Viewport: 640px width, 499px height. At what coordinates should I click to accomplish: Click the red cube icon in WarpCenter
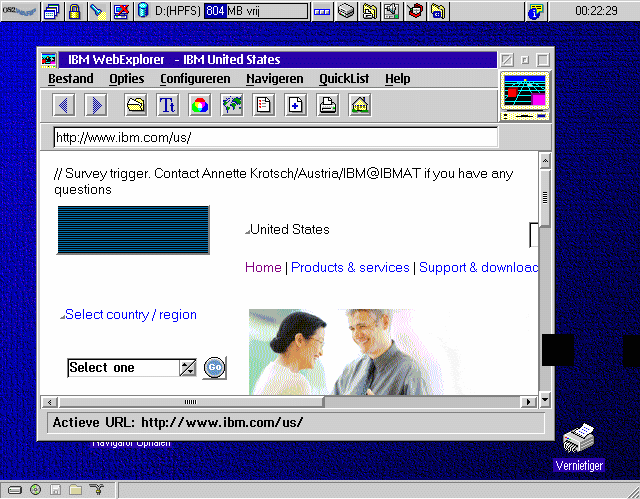click(415, 11)
